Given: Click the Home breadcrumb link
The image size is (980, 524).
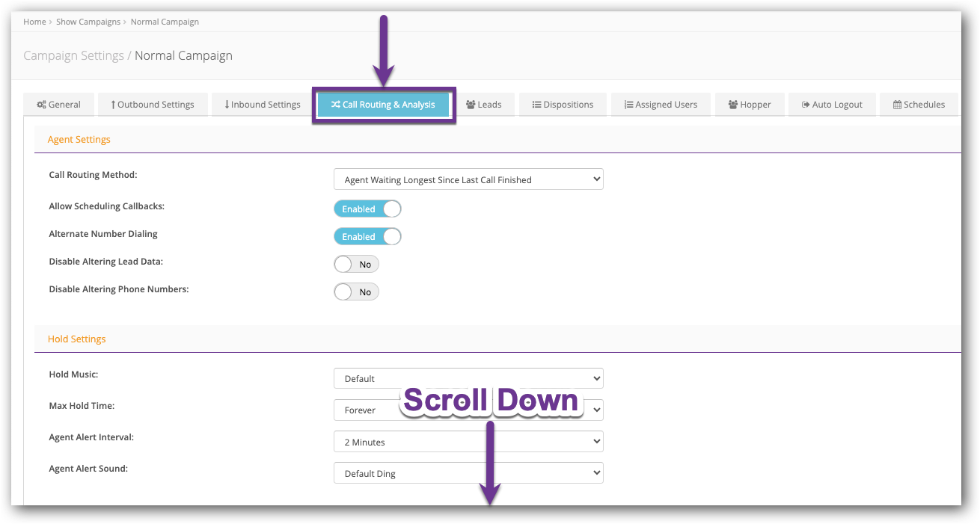Looking at the screenshot, I should pos(34,22).
